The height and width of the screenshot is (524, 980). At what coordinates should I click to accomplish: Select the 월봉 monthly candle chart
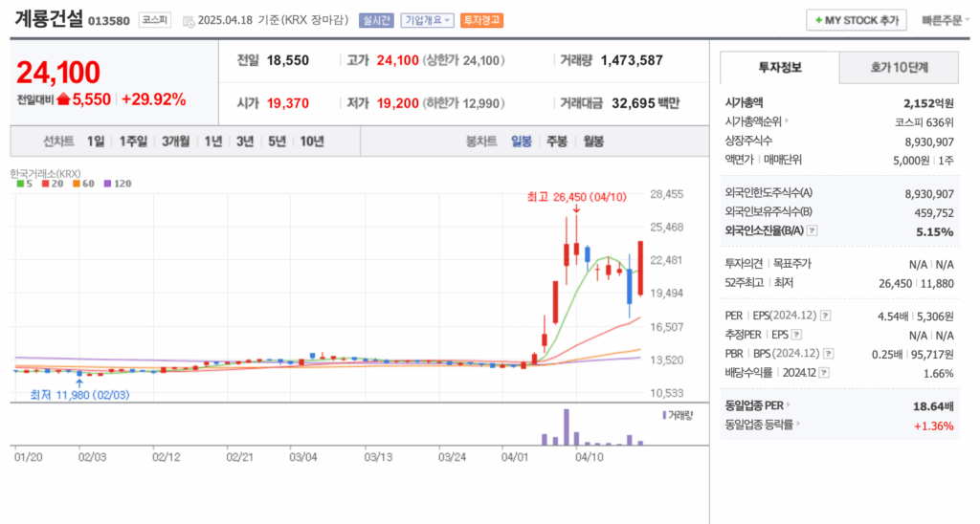pyautogui.click(x=592, y=142)
